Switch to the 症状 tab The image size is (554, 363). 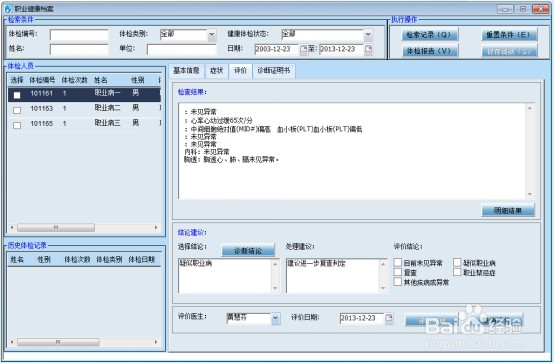tap(216, 71)
